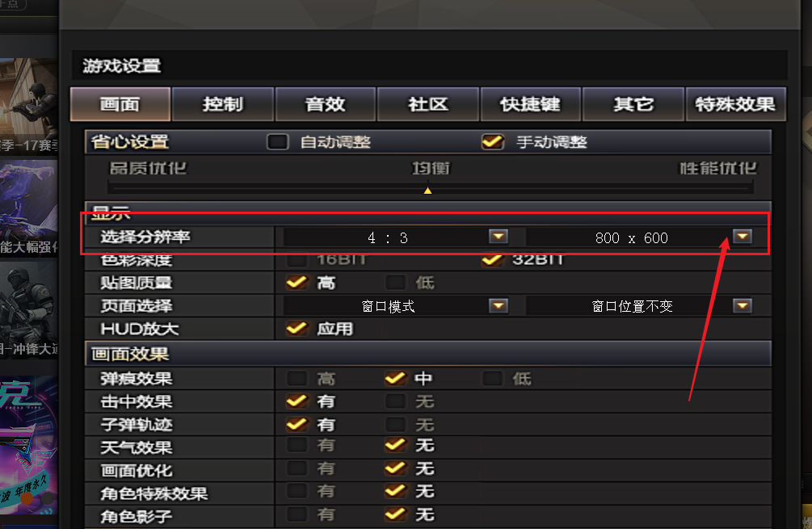Set 击中效果 to 无
812x529 pixels.
pos(396,401)
